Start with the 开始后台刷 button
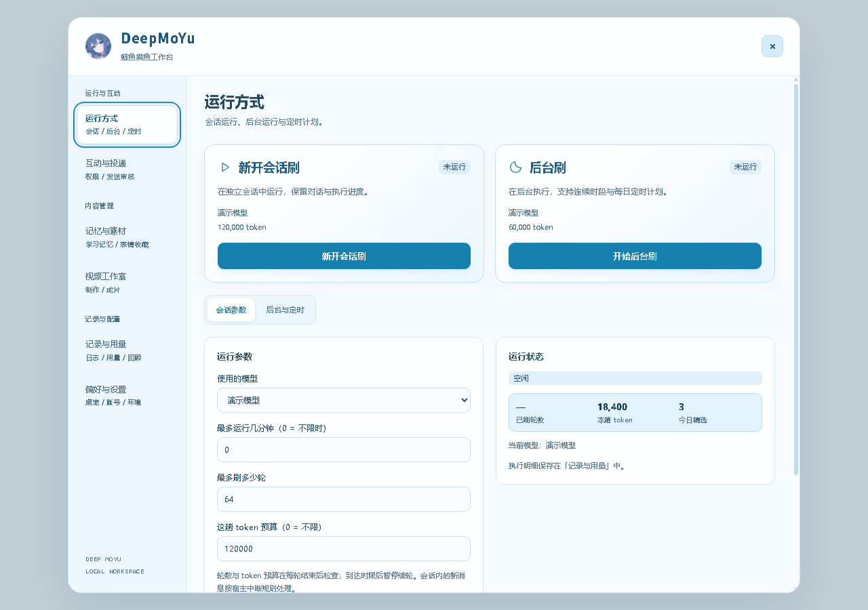Image resolution: width=868 pixels, height=610 pixels. tap(635, 256)
